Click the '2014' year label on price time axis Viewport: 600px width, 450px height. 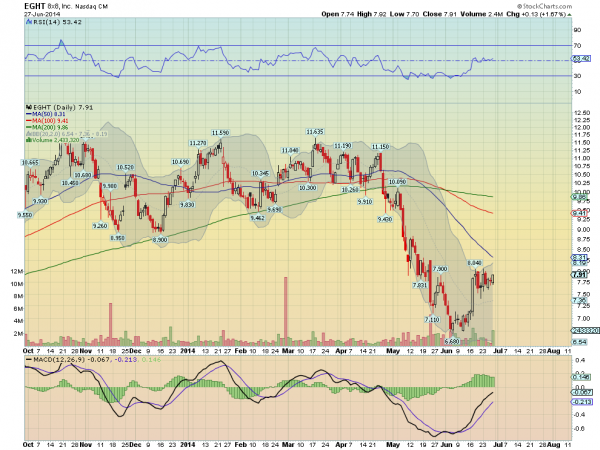pyautogui.click(x=188, y=351)
